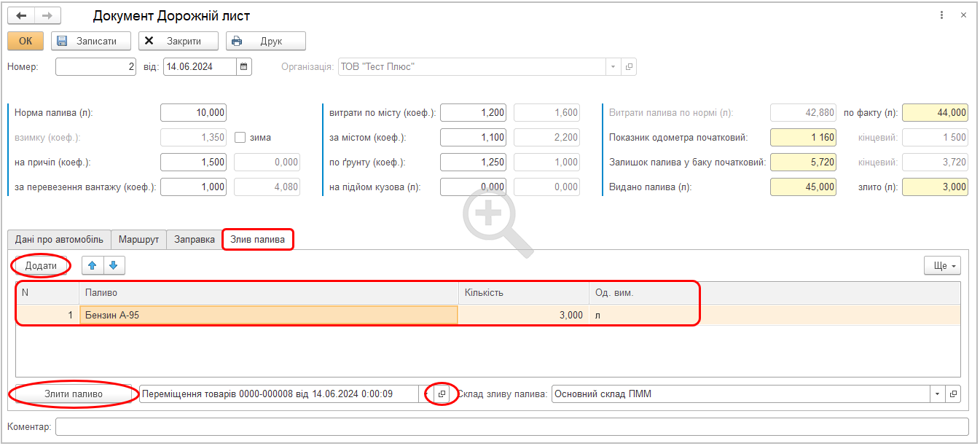Click the N column header
The height and width of the screenshot is (446, 980).
point(47,293)
